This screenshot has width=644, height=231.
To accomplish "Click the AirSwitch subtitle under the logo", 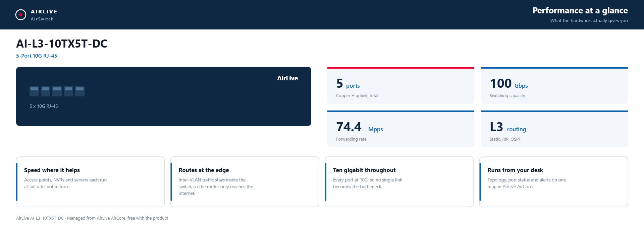I will 42,19.
